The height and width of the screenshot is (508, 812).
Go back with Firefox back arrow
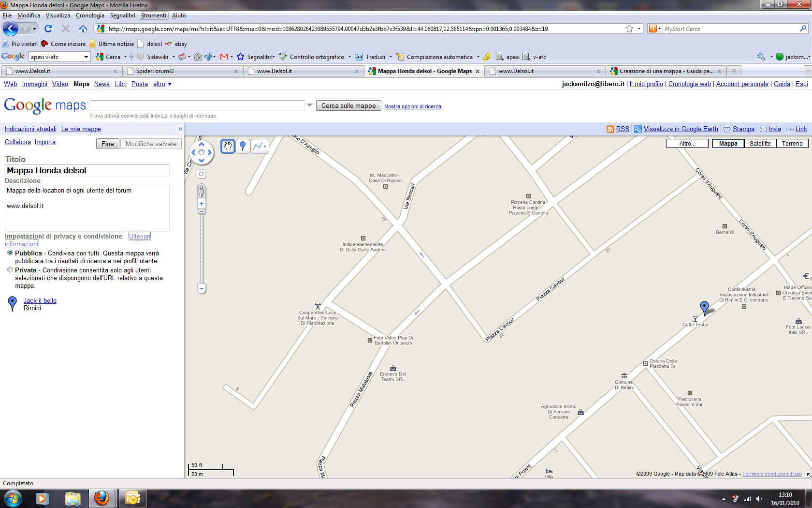[11, 29]
